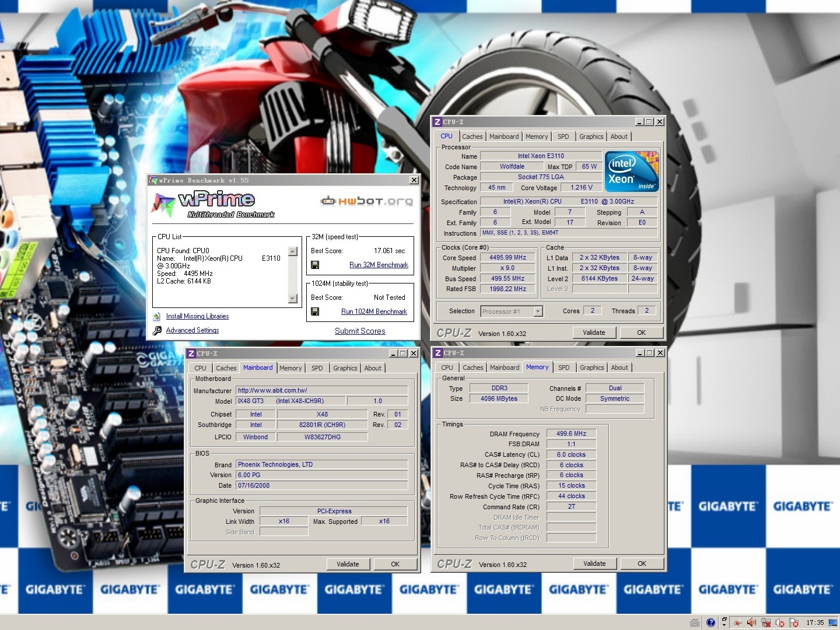Select Graphics tab in CPU-Z CPU window
This screenshot has height=630, width=840.
point(591,136)
